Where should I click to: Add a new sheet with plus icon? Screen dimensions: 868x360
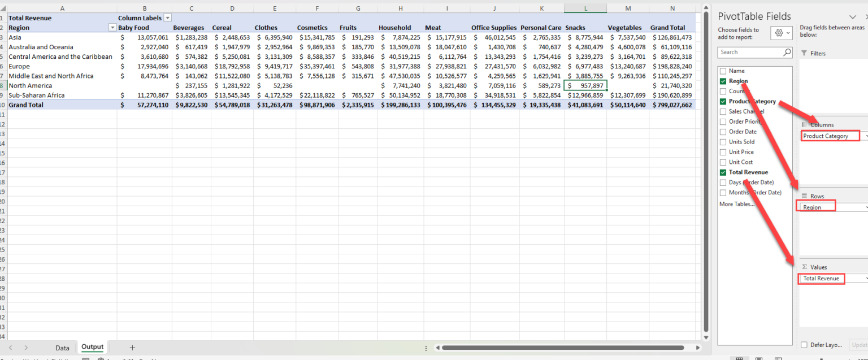[132, 348]
